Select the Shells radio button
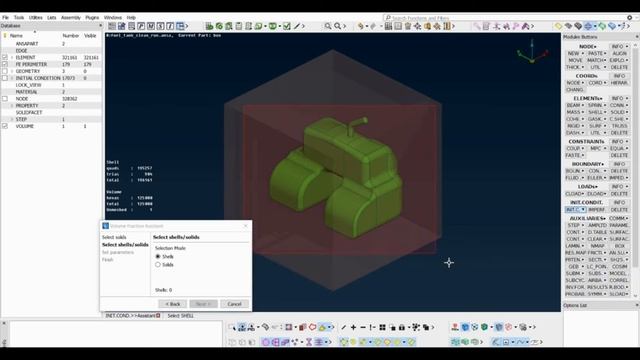The width and height of the screenshot is (640, 360). coord(158,257)
